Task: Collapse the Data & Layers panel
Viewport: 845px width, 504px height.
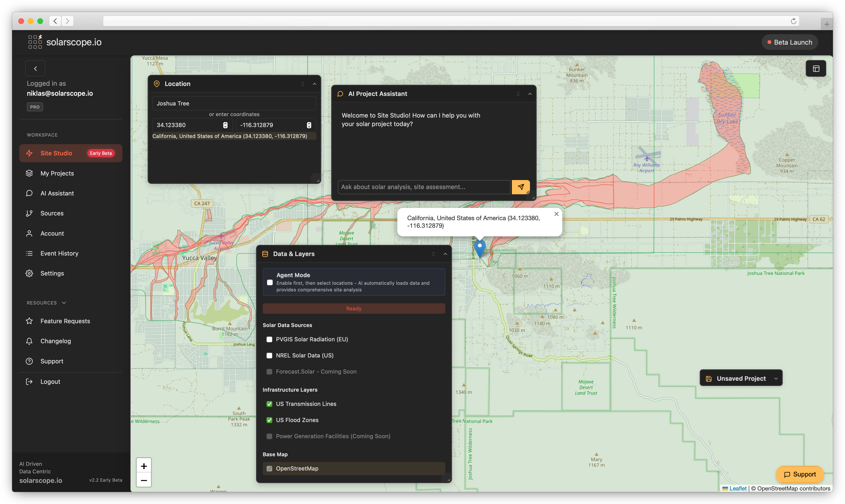Action: (x=445, y=254)
